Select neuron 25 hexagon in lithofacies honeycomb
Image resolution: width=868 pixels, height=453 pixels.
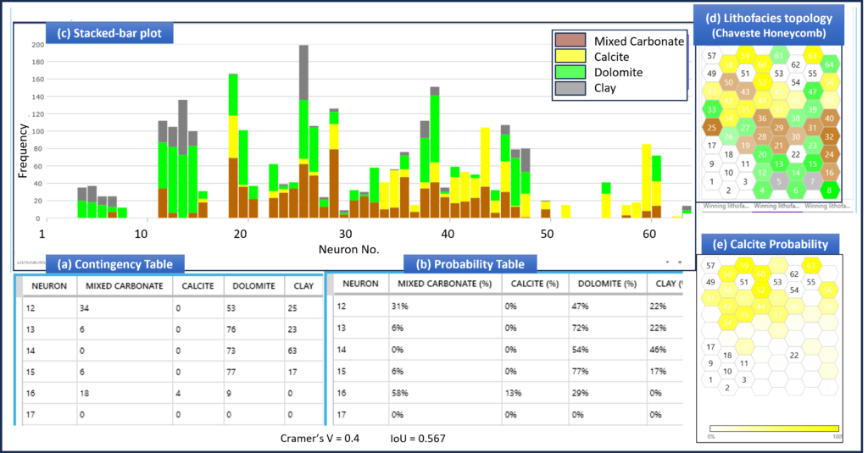click(712, 128)
